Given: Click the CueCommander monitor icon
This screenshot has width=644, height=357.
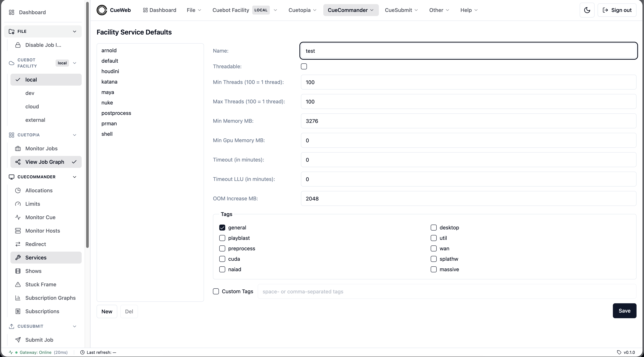Looking at the screenshot, I should coord(12,177).
